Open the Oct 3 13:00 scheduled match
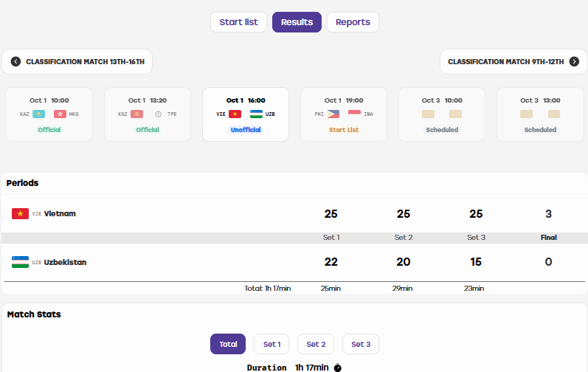 pos(540,114)
